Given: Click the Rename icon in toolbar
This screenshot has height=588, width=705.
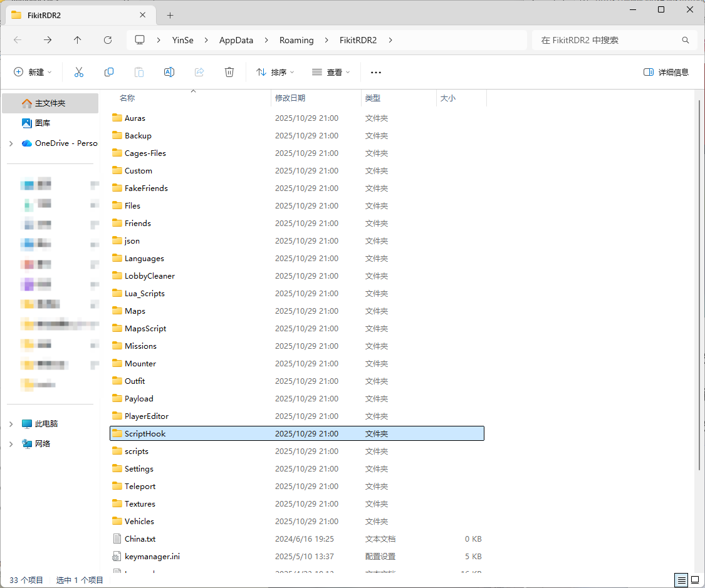Looking at the screenshot, I should (x=169, y=72).
